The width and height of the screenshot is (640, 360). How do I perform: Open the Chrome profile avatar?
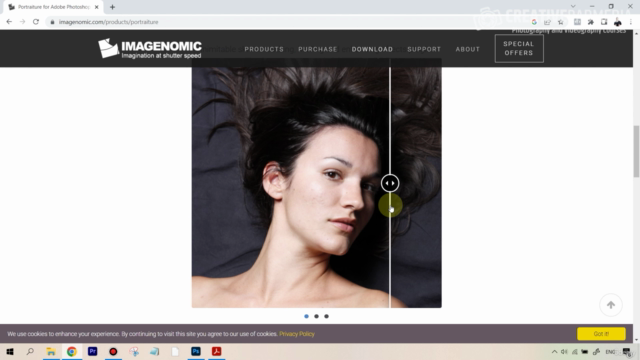tap(618, 22)
